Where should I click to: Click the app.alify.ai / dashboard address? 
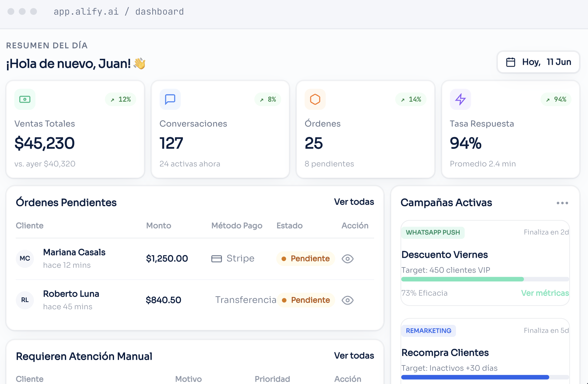tap(119, 12)
